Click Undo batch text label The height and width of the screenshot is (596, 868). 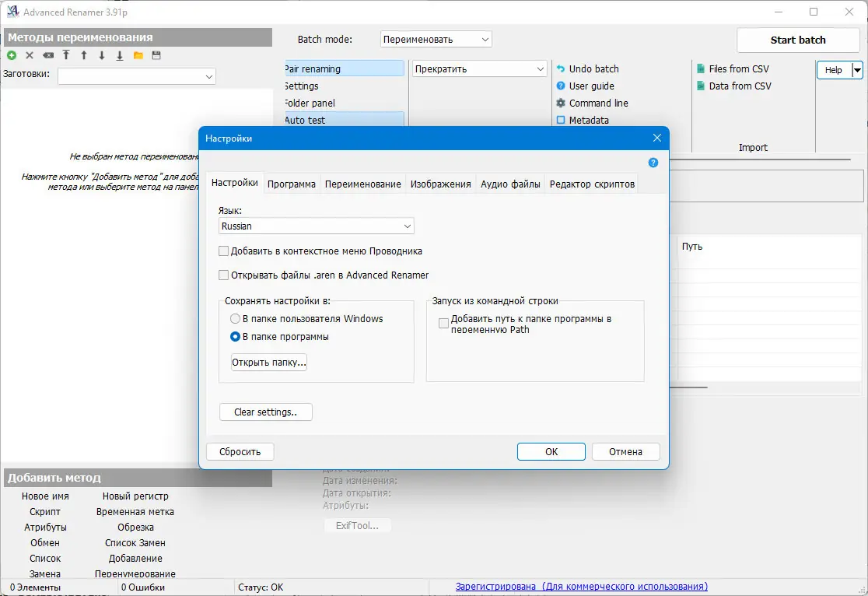click(x=594, y=68)
